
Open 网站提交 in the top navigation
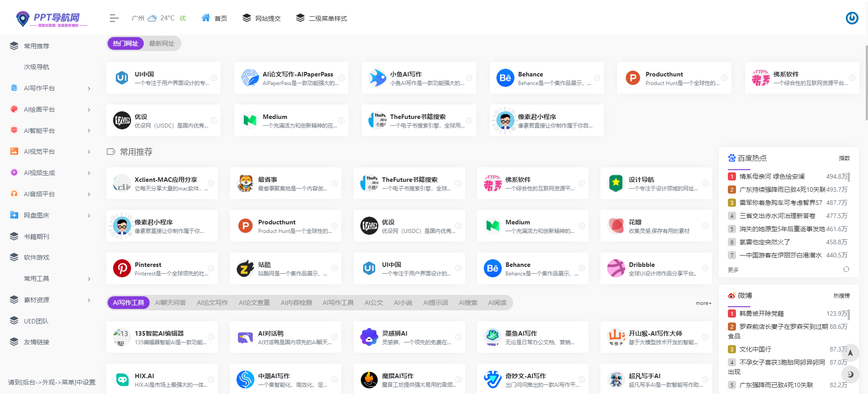[262, 18]
